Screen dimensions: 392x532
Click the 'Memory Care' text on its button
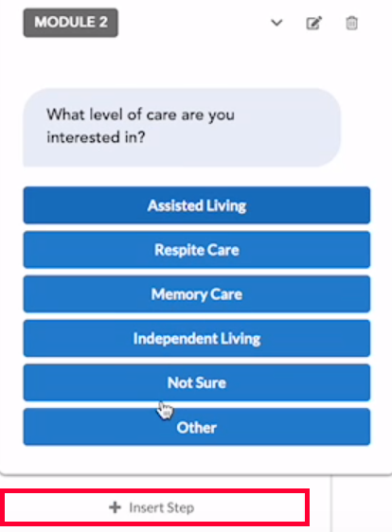[197, 294]
